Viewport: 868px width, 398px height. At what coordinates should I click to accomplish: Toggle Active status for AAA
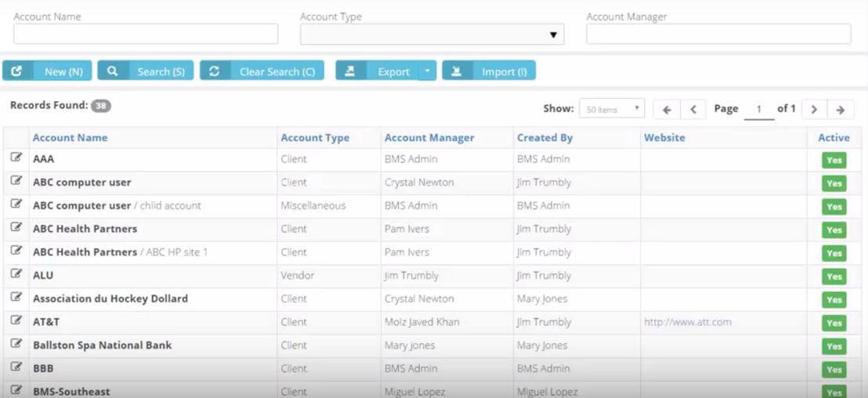pos(834,161)
